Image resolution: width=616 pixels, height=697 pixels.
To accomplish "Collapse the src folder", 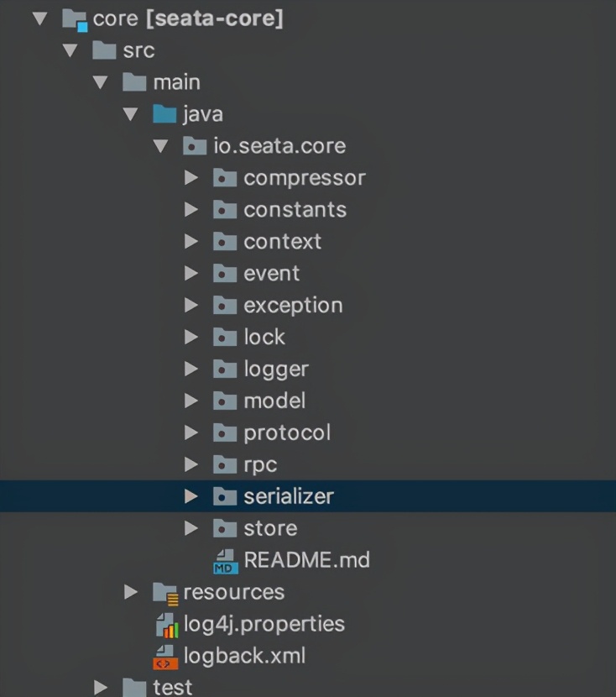I will coord(70,50).
